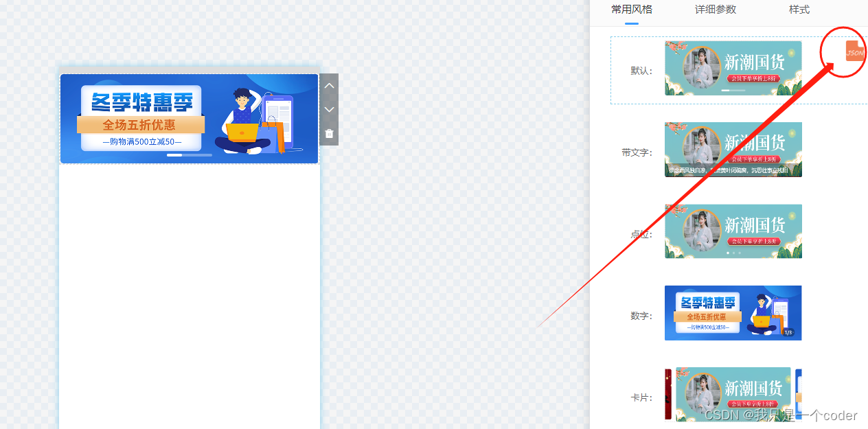Viewport: 868px width, 429px height.
Task: Click the banner's carousel indicator bar
Action: [190, 155]
